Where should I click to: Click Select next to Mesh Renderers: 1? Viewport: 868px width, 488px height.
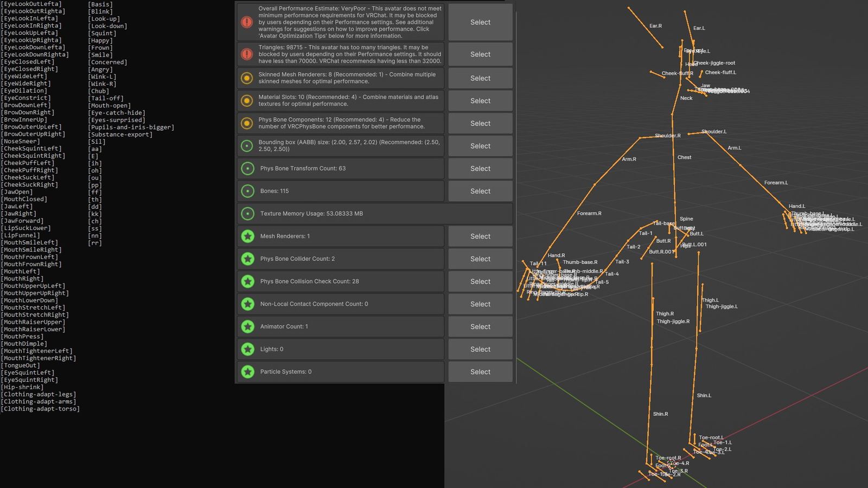(480, 236)
